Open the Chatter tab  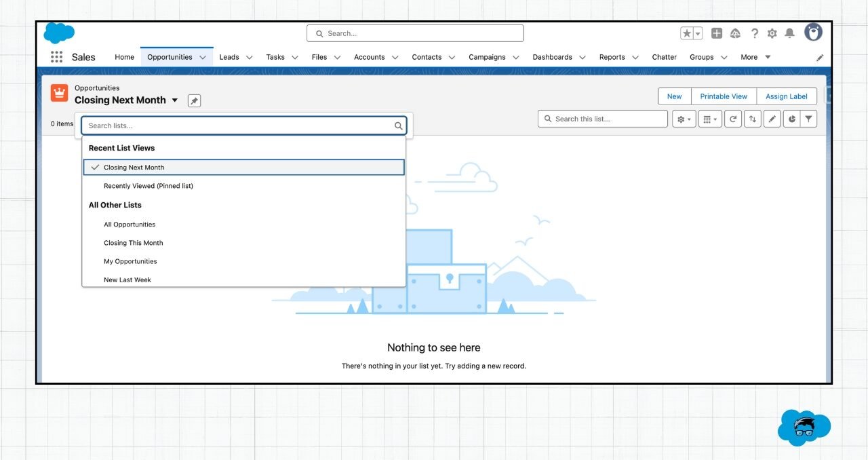pos(665,57)
